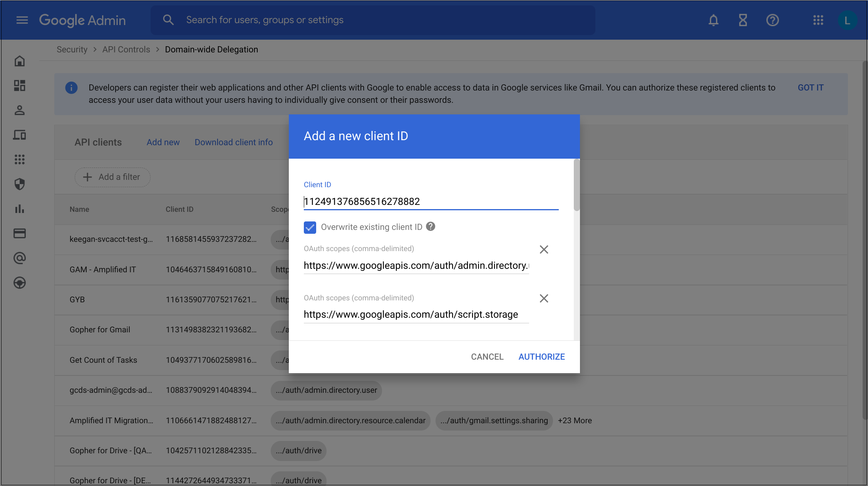The width and height of the screenshot is (868, 486).
Task: Open Users icon in sidebar
Action: tap(20, 110)
